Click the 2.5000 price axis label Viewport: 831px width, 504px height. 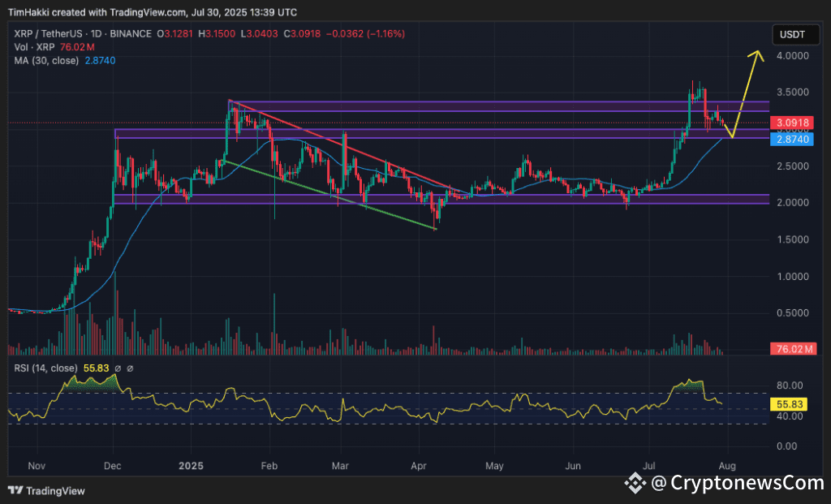click(792, 166)
